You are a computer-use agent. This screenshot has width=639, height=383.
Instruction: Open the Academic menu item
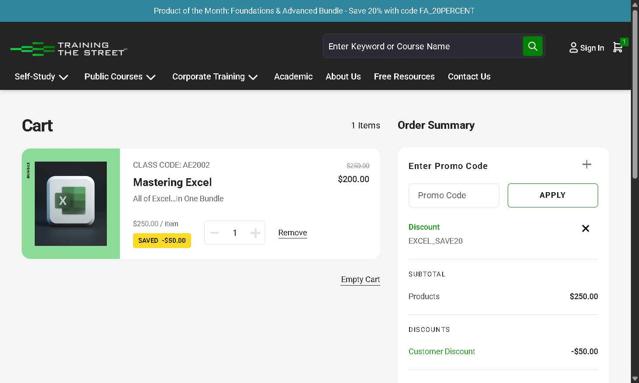(293, 77)
